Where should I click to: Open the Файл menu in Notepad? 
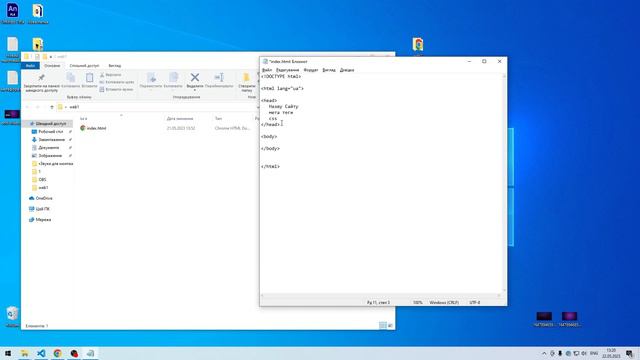(x=267, y=70)
